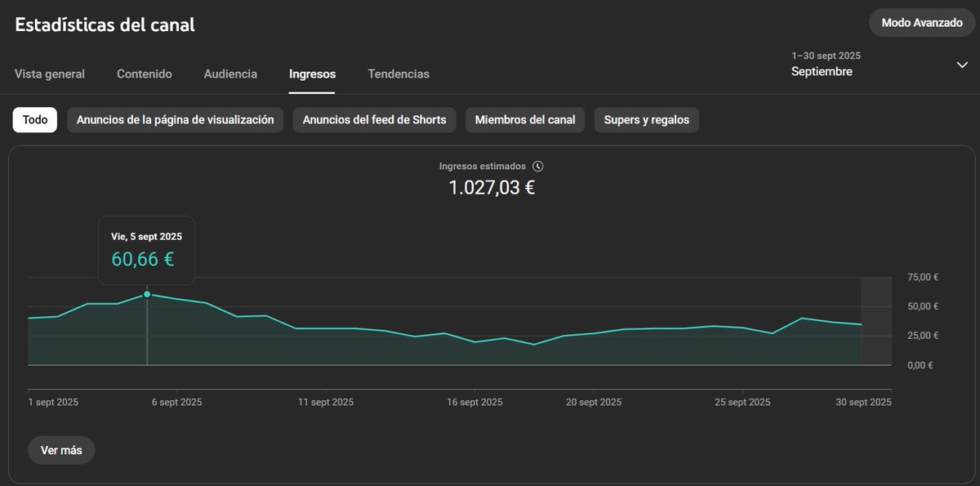The image size is (980, 486).
Task: Click the 1.027,03 € total revenue value
Action: [492, 188]
